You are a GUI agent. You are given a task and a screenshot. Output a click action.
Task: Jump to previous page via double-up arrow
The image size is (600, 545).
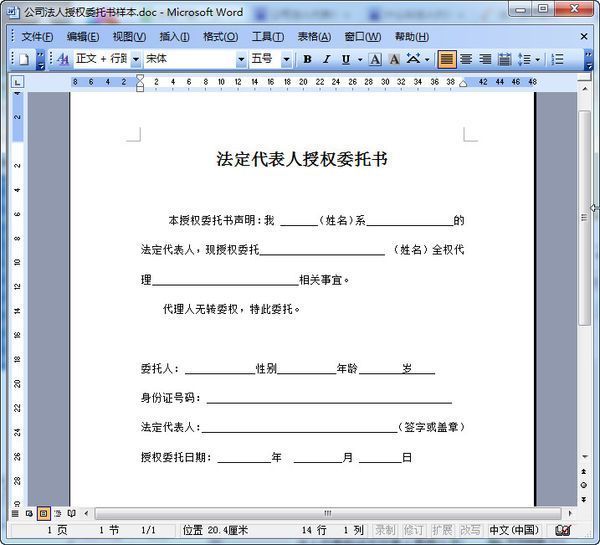tap(584, 472)
